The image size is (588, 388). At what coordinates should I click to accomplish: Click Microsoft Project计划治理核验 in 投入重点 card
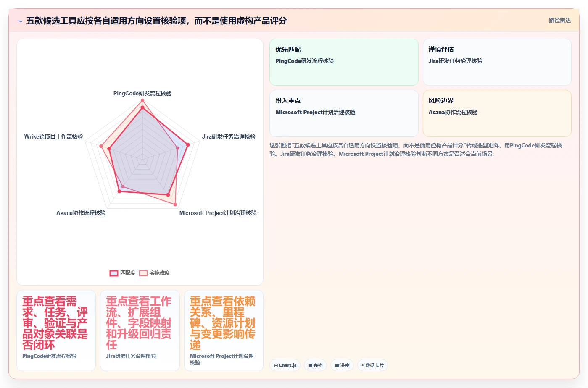point(315,112)
